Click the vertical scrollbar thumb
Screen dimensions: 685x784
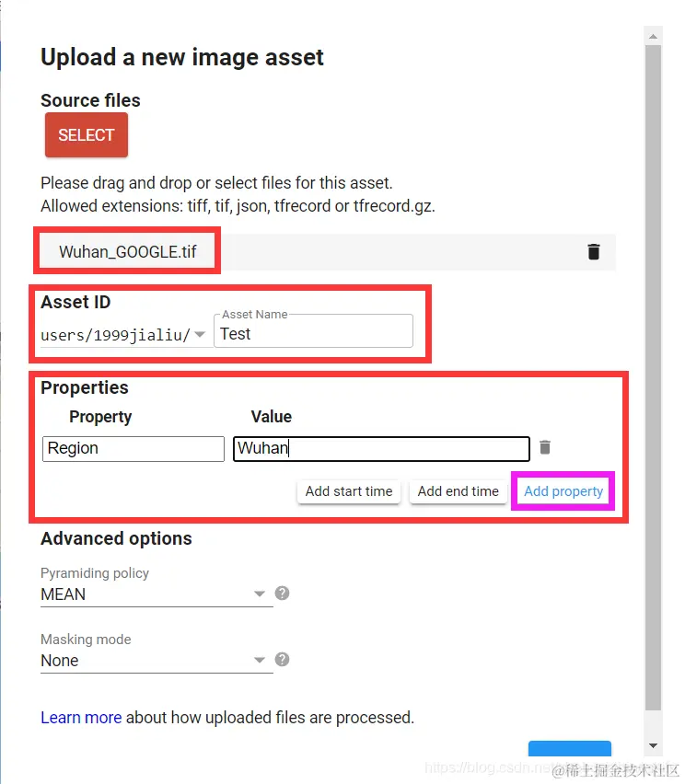click(x=653, y=377)
